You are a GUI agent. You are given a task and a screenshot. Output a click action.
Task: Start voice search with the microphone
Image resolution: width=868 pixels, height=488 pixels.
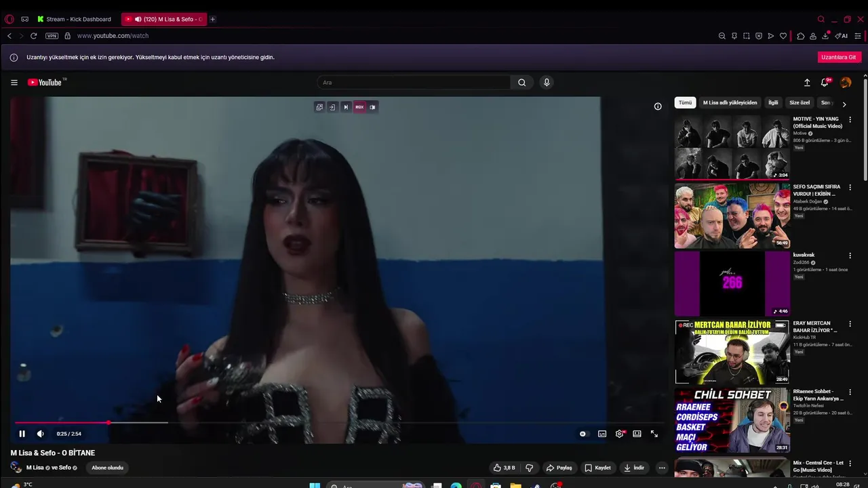click(547, 83)
